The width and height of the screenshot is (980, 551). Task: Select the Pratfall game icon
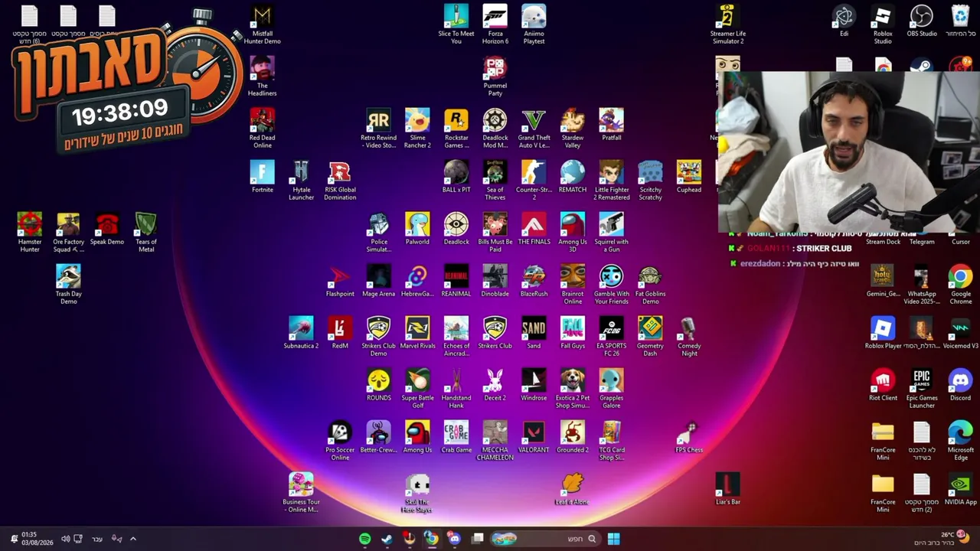[611, 126]
